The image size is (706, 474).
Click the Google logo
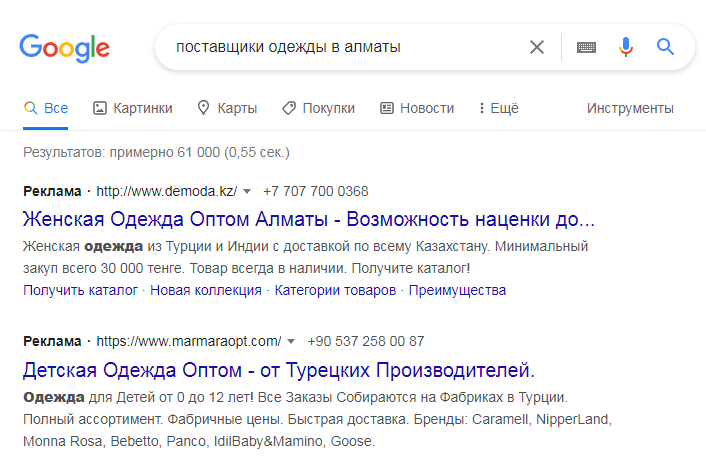coord(64,48)
